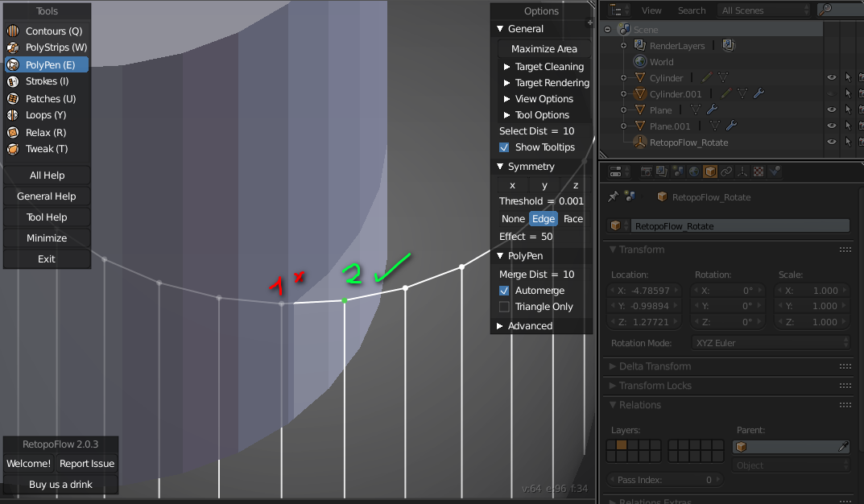Toggle selectability arrow for Cylinder row

pos(848,77)
